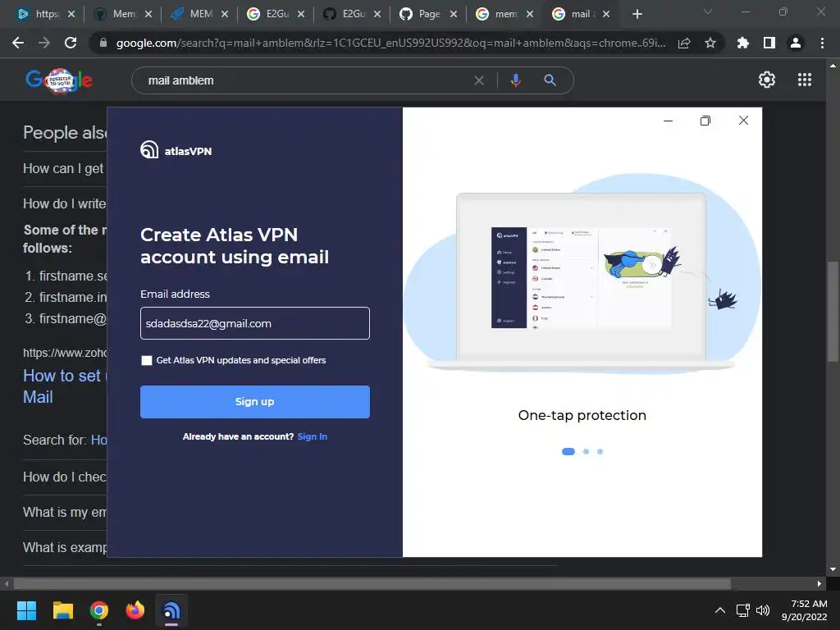Open File Explorer from taskbar

pos(62,610)
